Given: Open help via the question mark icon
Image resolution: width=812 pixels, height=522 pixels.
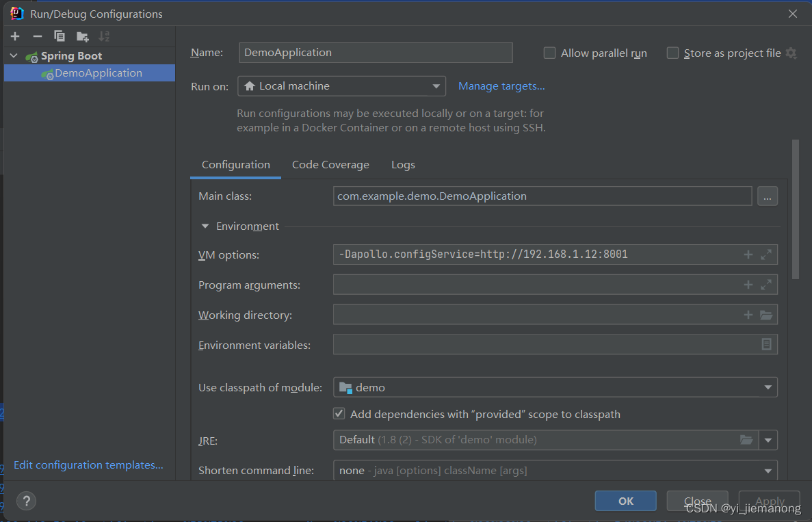Looking at the screenshot, I should pos(26,501).
